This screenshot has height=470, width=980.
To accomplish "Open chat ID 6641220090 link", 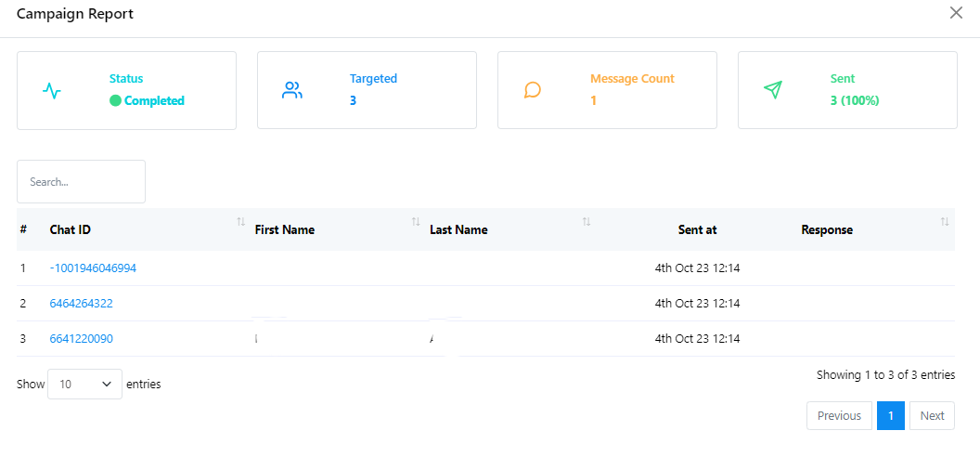I will click(x=82, y=339).
